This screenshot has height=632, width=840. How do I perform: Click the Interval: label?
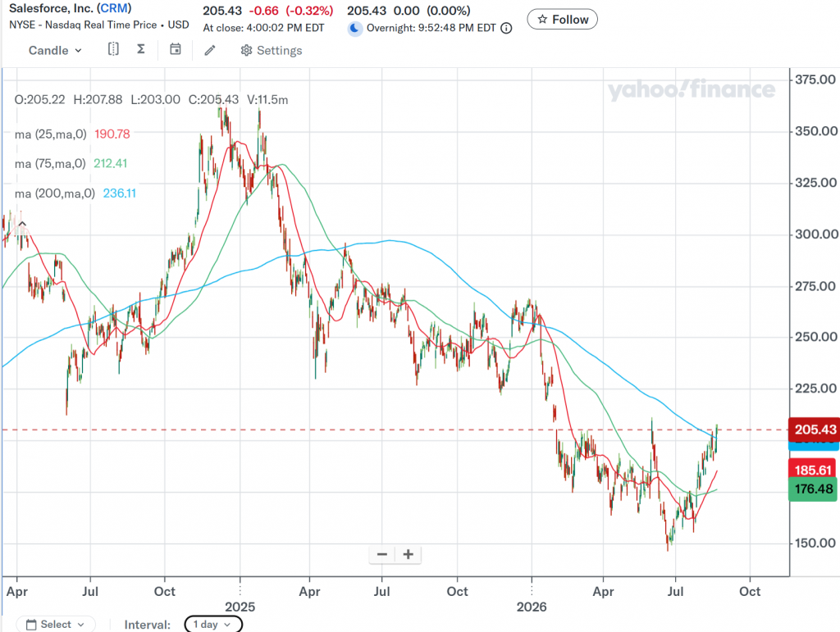(x=148, y=625)
